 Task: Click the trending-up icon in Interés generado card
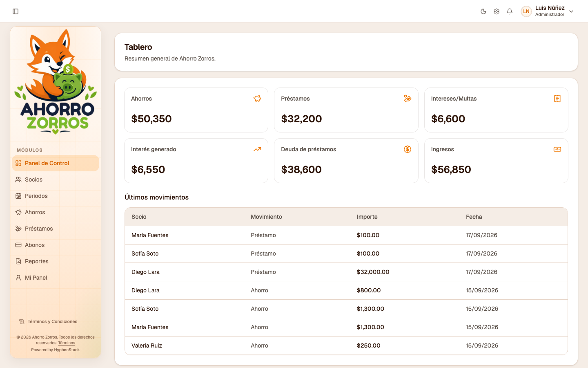click(257, 149)
